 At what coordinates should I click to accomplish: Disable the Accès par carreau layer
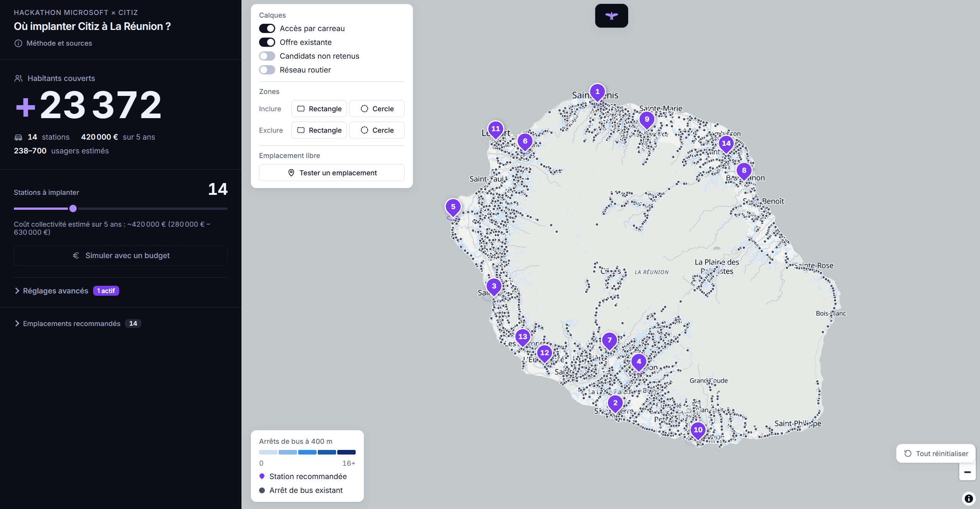click(x=267, y=28)
